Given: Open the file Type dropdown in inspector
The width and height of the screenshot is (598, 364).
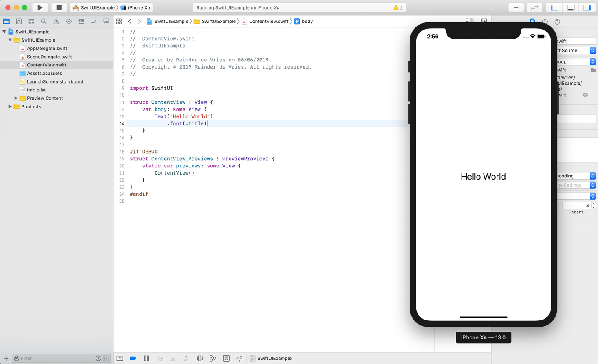Looking at the screenshot, I should coord(576,50).
